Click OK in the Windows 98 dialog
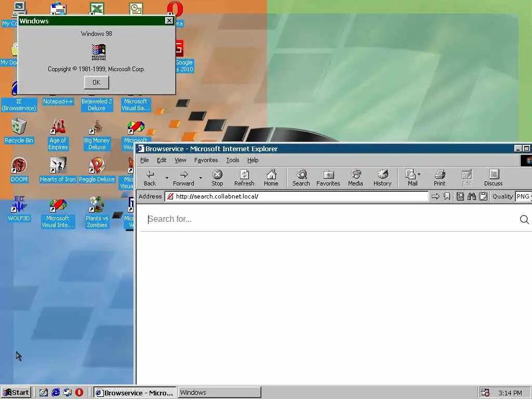 (x=96, y=83)
